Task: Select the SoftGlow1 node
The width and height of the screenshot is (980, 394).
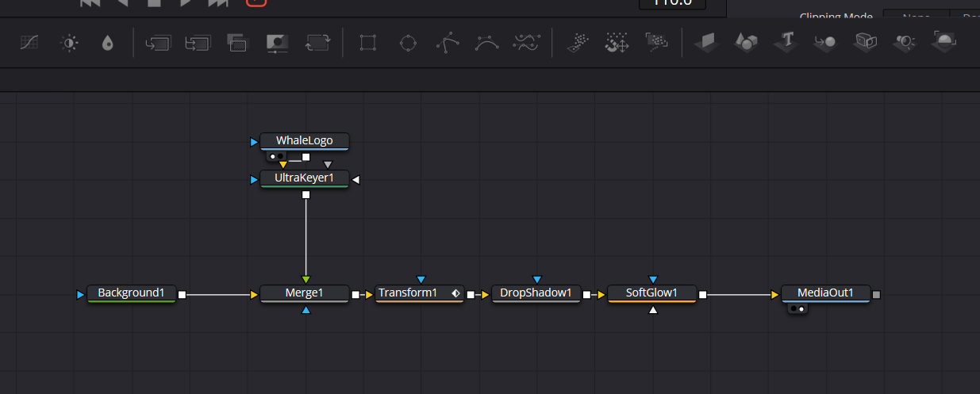Action: click(x=652, y=293)
